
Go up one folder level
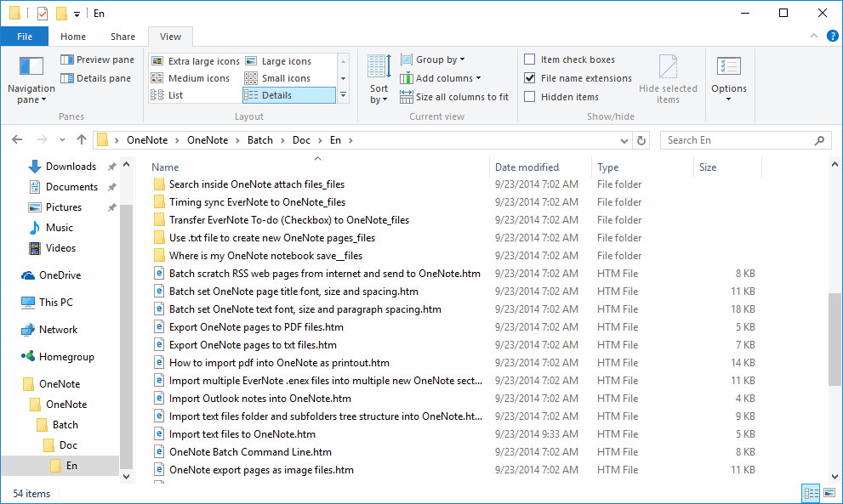coord(81,140)
